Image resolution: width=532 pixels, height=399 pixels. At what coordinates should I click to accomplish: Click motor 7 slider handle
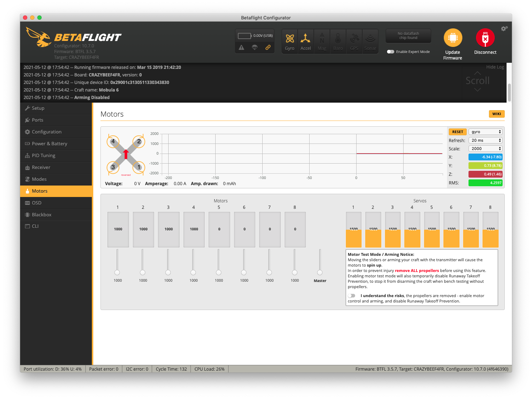coord(269,272)
